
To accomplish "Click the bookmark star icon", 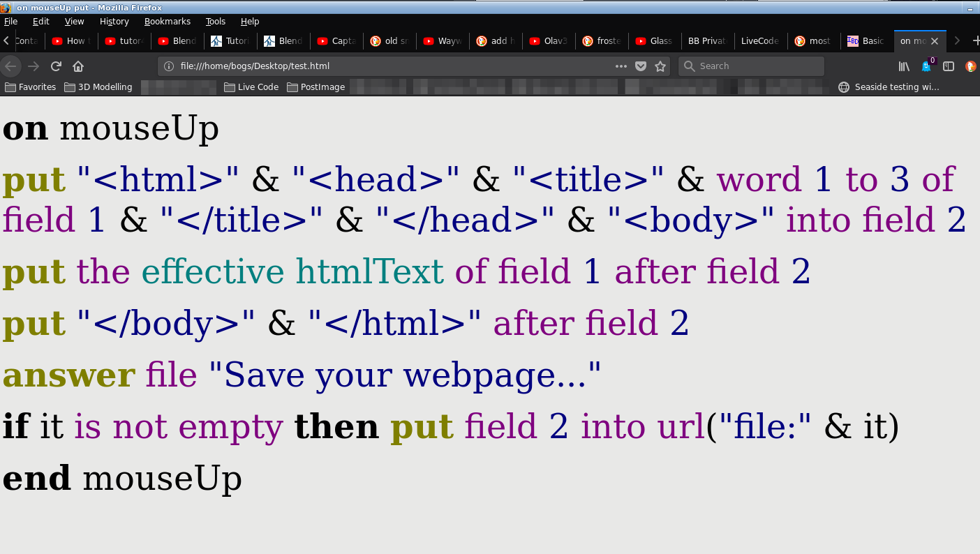I will click(x=660, y=66).
